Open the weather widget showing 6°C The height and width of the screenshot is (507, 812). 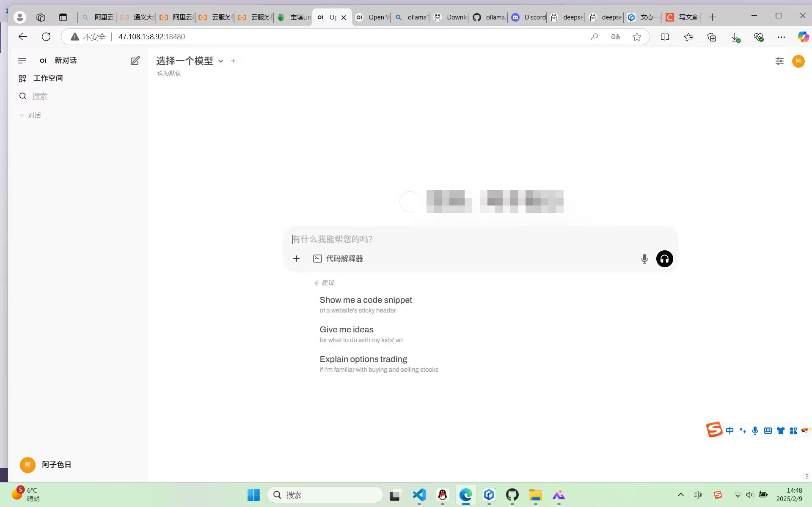point(26,494)
